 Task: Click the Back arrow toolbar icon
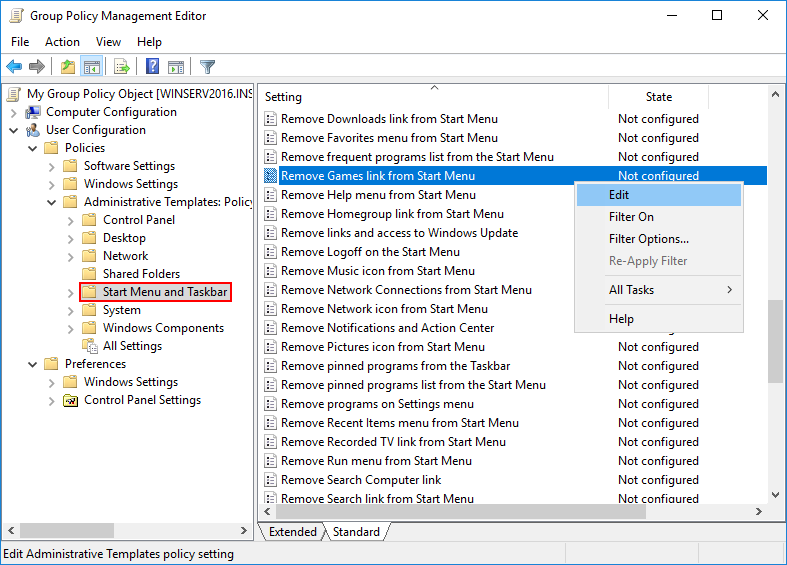click(x=14, y=67)
